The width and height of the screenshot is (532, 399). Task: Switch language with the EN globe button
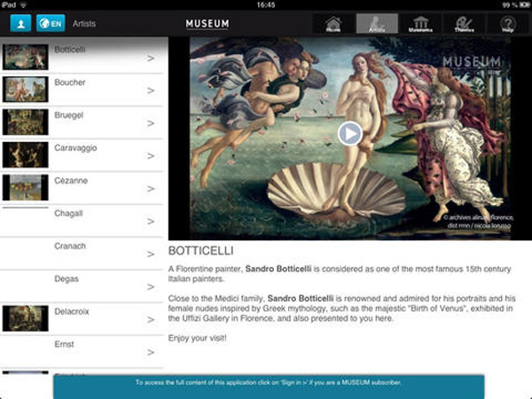tap(51, 23)
